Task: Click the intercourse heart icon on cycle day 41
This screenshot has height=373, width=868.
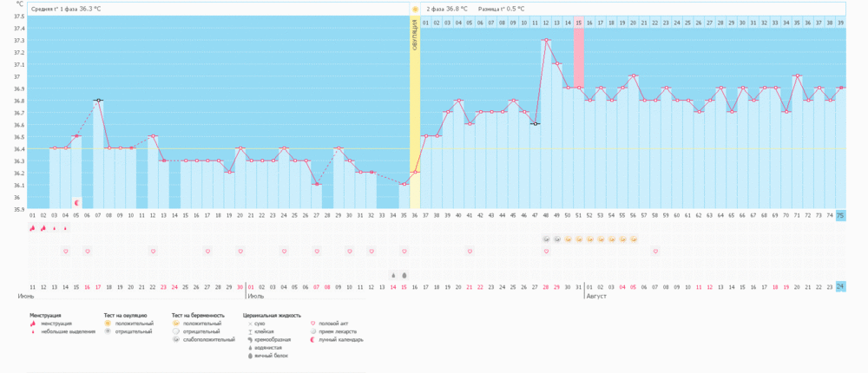Action: 470,252
